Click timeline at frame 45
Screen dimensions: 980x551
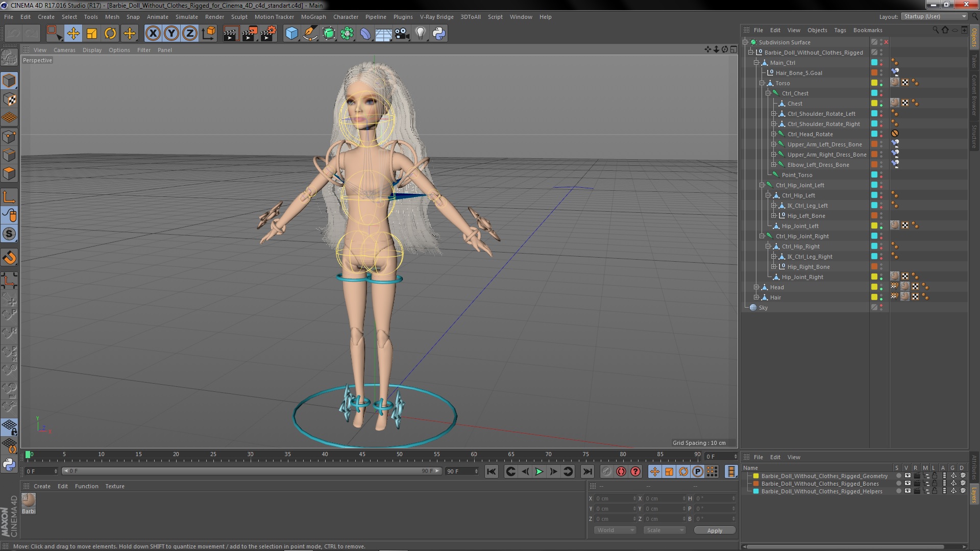(362, 455)
